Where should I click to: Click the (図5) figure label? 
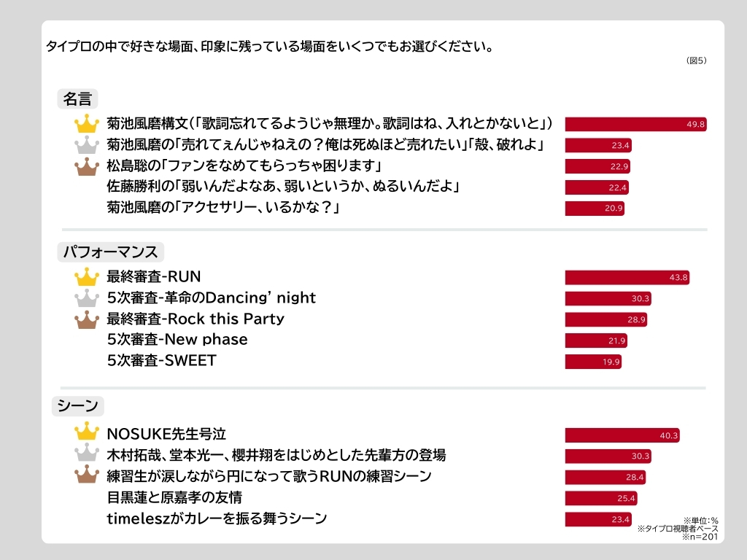[x=697, y=61]
